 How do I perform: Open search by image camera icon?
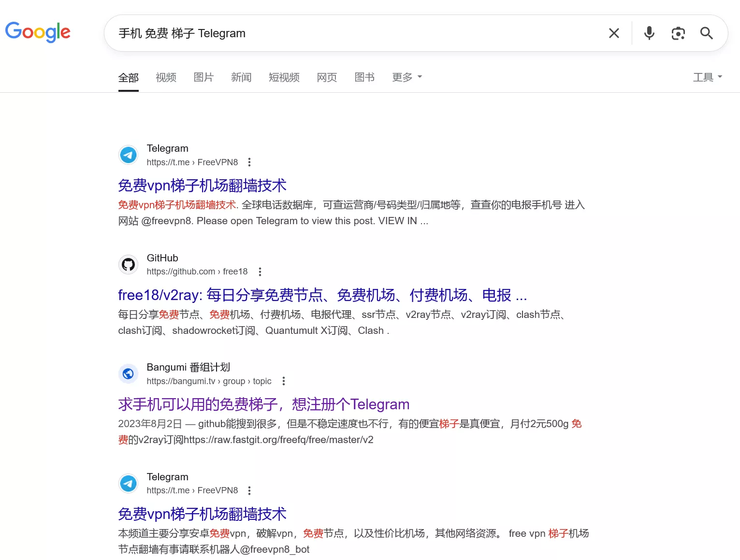(x=678, y=33)
